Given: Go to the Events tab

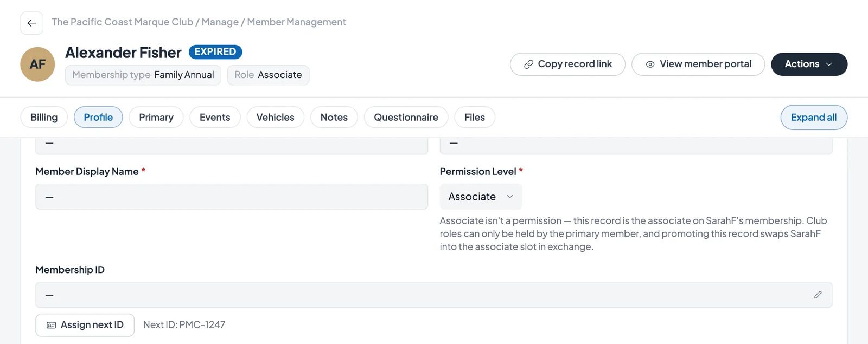Looking at the screenshot, I should tap(215, 117).
